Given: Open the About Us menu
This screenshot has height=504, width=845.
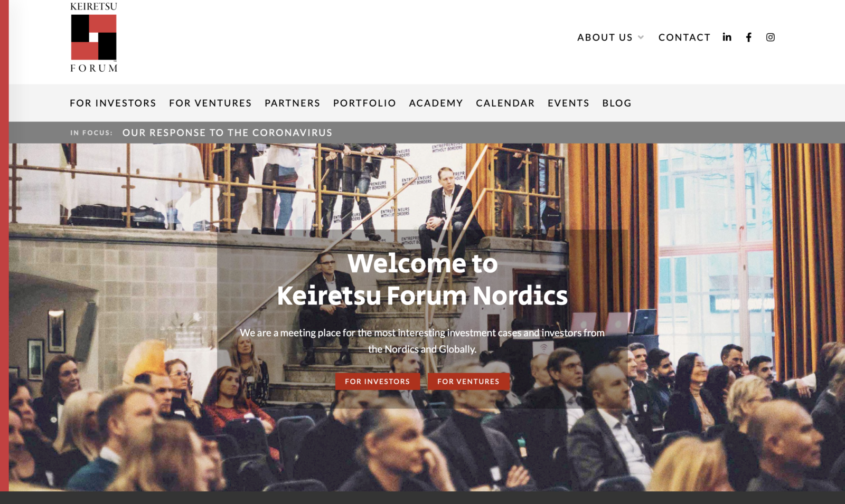Looking at the screenshot, I should point(605,37).
